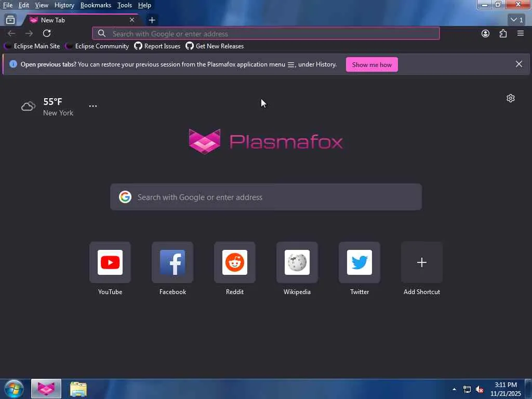Viewport: 532px width, 399px height.
Task: Click the Plasmafox logo
Action: [265, 141]
